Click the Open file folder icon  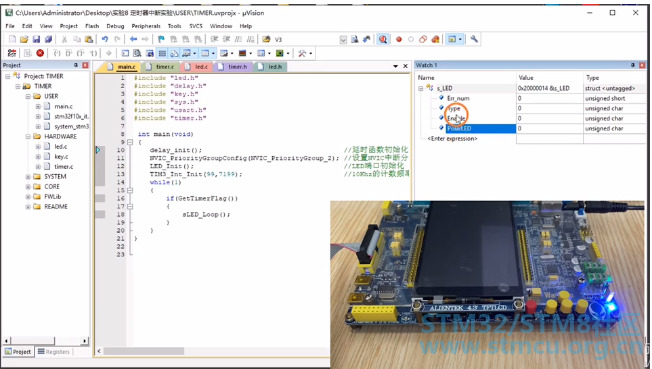[x=24, y=39]
